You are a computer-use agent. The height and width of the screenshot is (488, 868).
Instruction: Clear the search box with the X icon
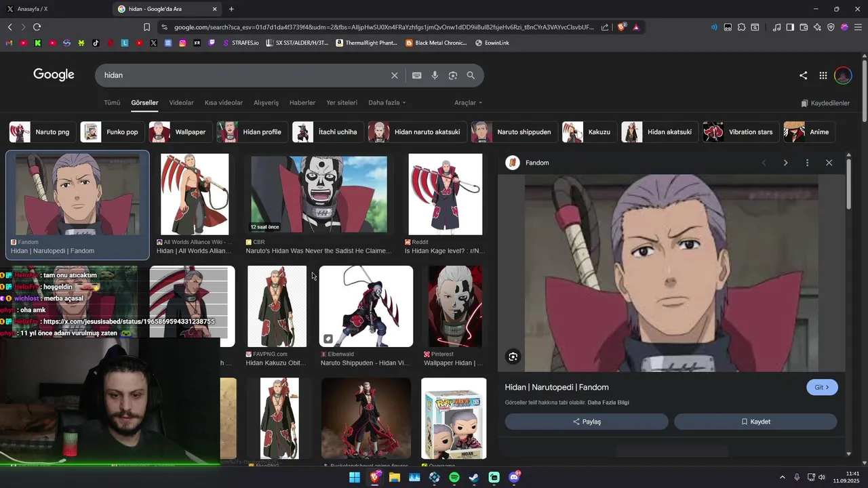click(395, 75)
